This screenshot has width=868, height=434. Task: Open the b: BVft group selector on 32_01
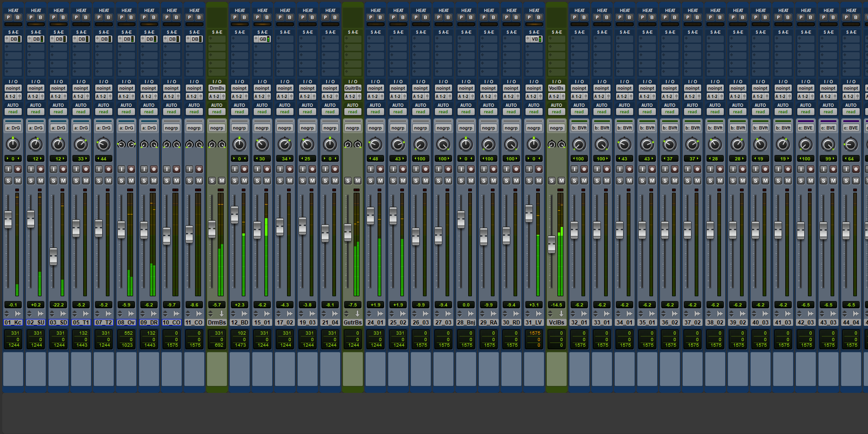[579, 128]
